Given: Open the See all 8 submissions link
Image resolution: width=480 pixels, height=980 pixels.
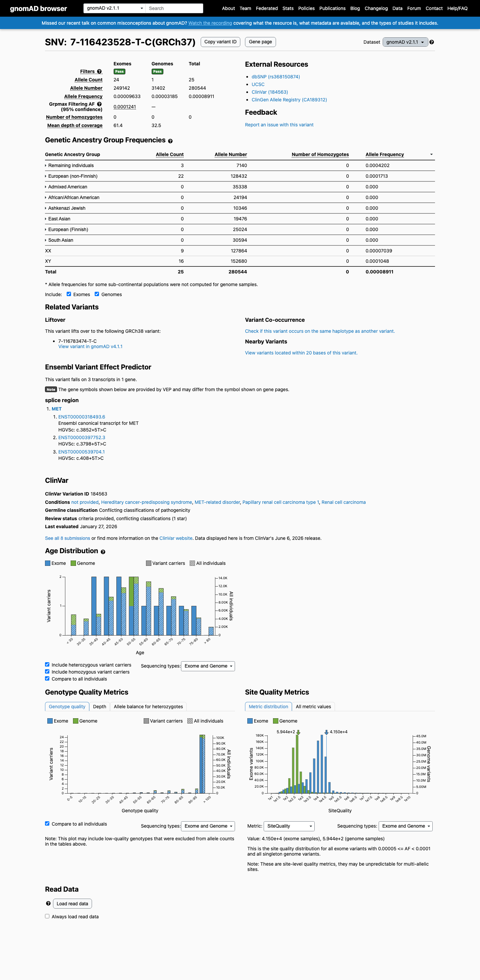Looking at the screenshot, I should tap(67, 538).
